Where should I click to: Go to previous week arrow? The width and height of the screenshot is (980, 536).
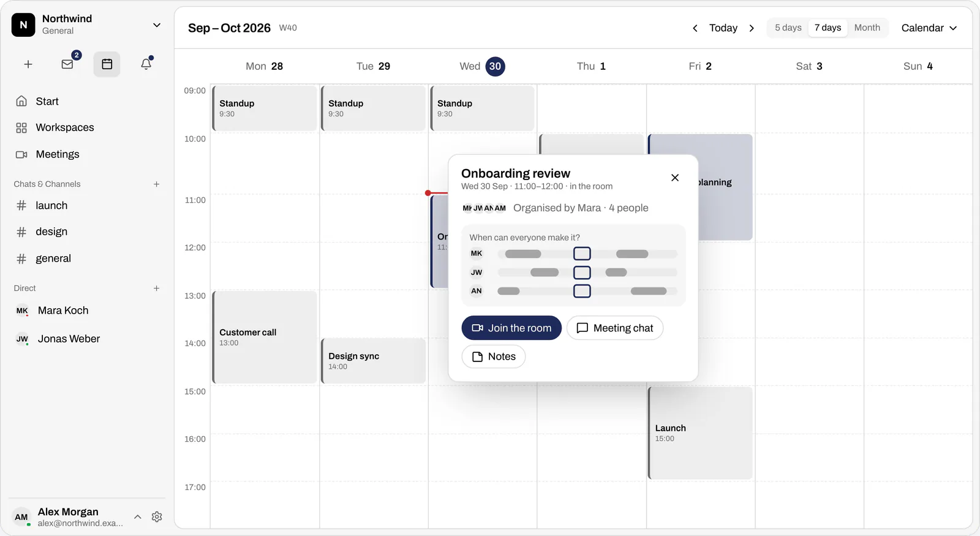[695, 28]
